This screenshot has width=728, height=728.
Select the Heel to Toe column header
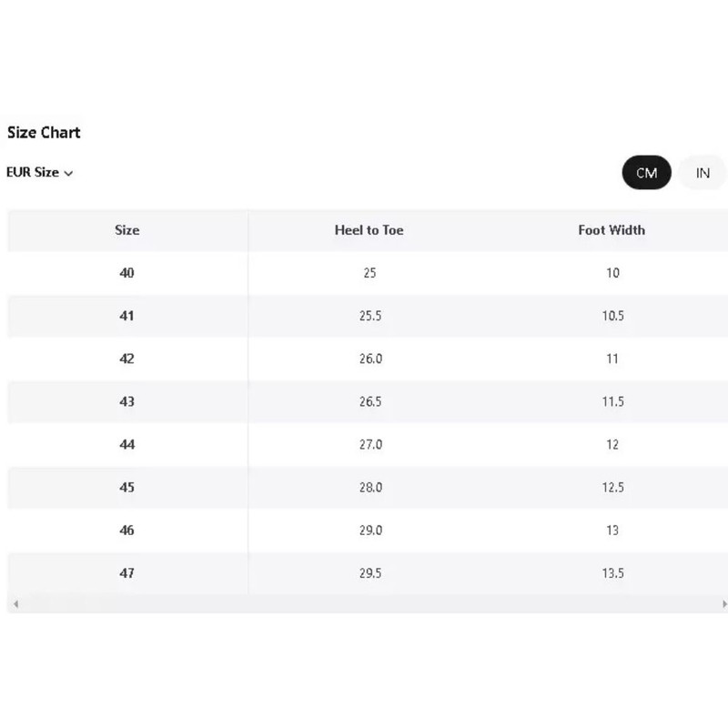click(x=369, y=230)
